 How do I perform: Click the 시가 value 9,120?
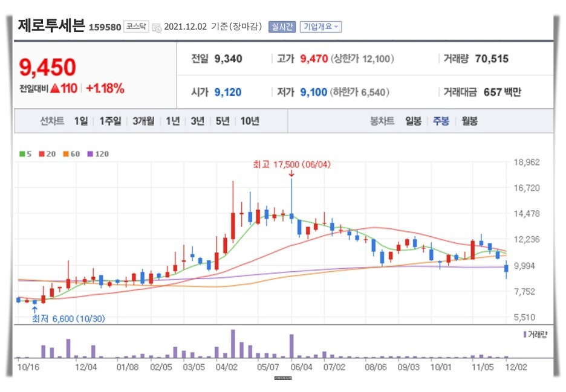pos(228,92)
